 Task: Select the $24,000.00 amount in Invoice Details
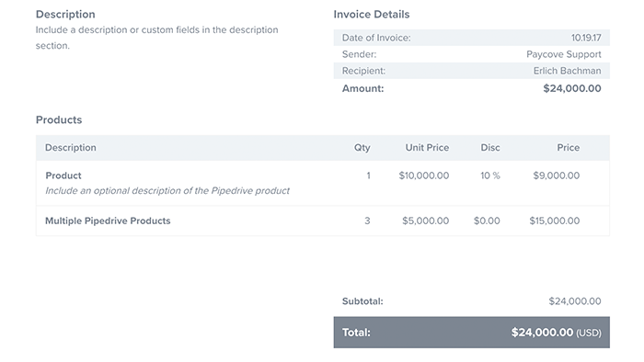(572, 88)
